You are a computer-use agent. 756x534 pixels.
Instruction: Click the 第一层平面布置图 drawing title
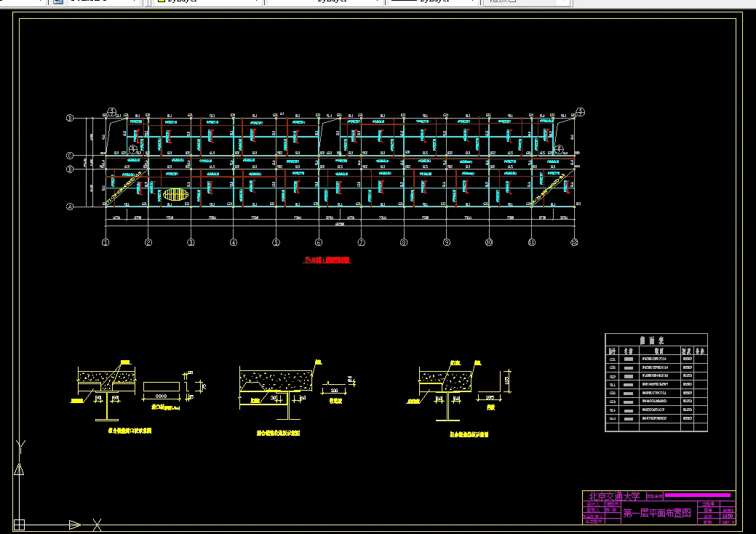coord(656,513)
